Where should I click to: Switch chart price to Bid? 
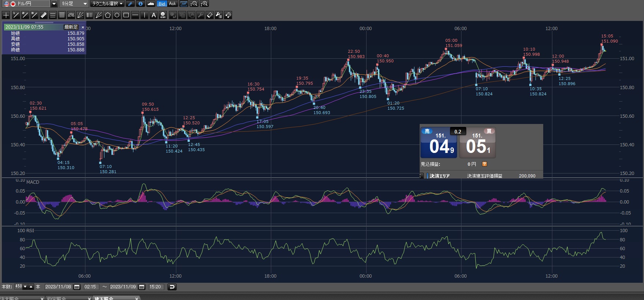(162, 4)
